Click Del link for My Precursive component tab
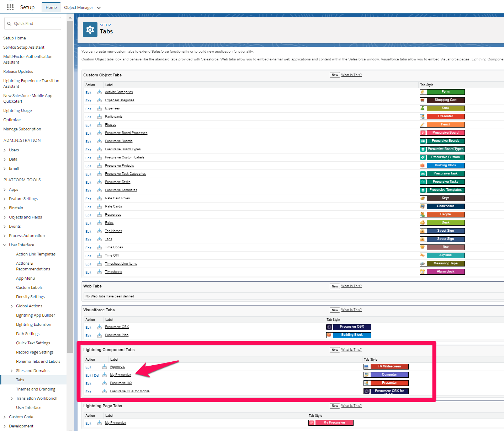The image size is (504, 431). pyautogui.click(x=97, y=376)
